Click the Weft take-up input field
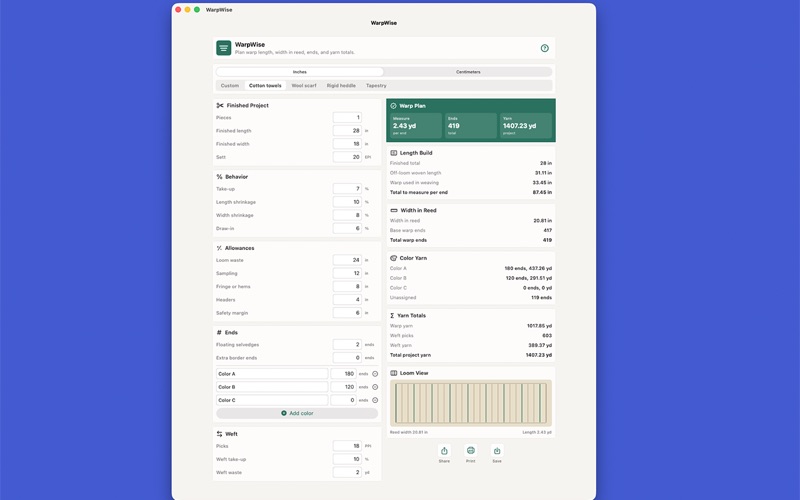The width and height of the screenshot is (800, 500). 347,460
